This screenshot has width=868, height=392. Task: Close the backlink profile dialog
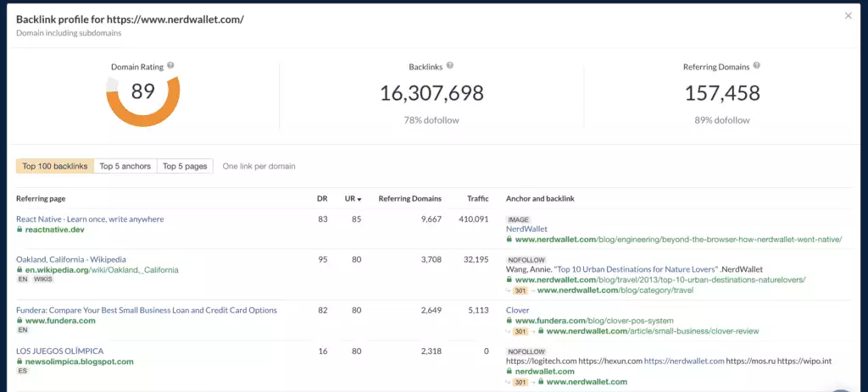click(849, 15)
